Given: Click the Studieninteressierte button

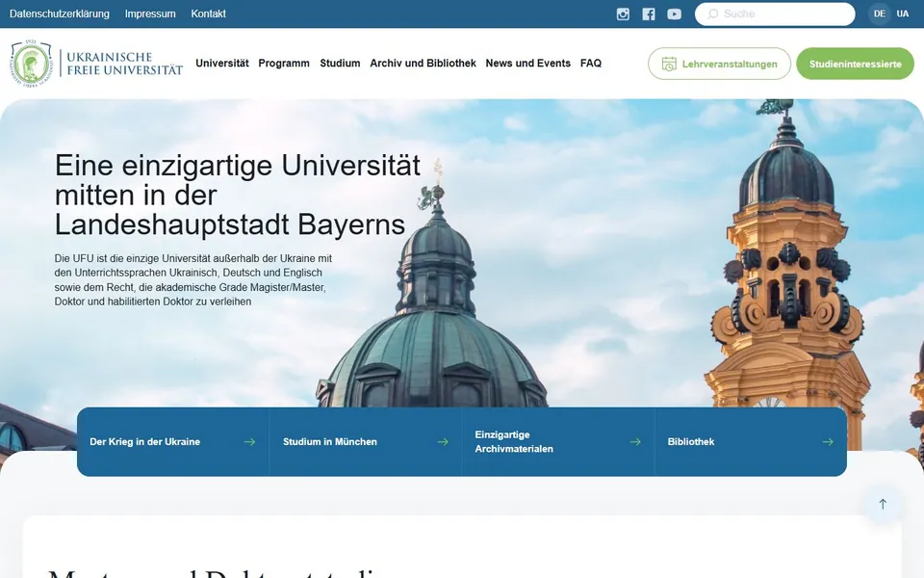Looking at the screenshot, I should pyautogui.click(x=855, y=64).
